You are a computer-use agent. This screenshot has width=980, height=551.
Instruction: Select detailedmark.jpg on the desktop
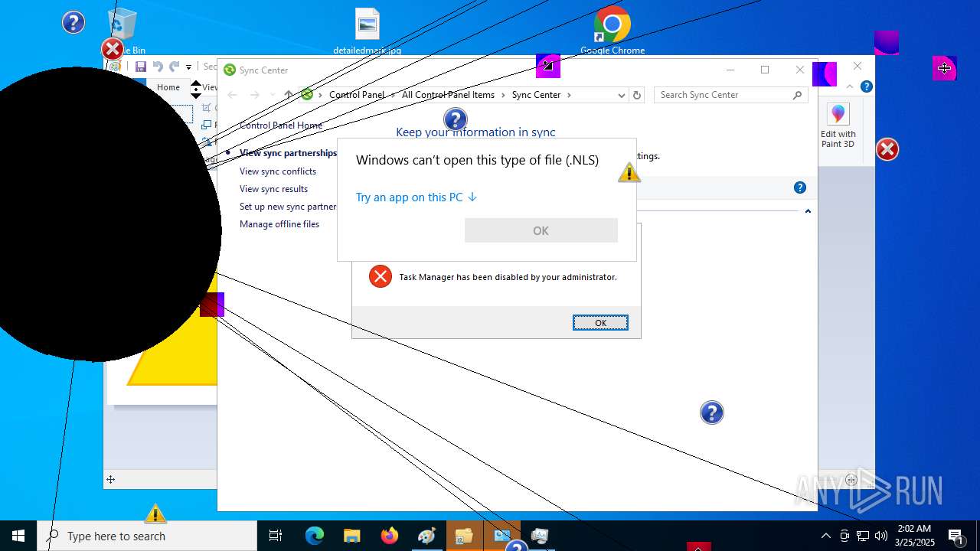coord(367,32)
